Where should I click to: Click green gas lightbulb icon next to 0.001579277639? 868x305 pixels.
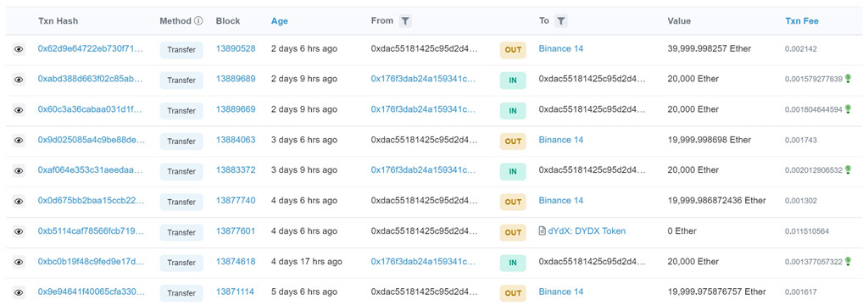coord(848,79)
